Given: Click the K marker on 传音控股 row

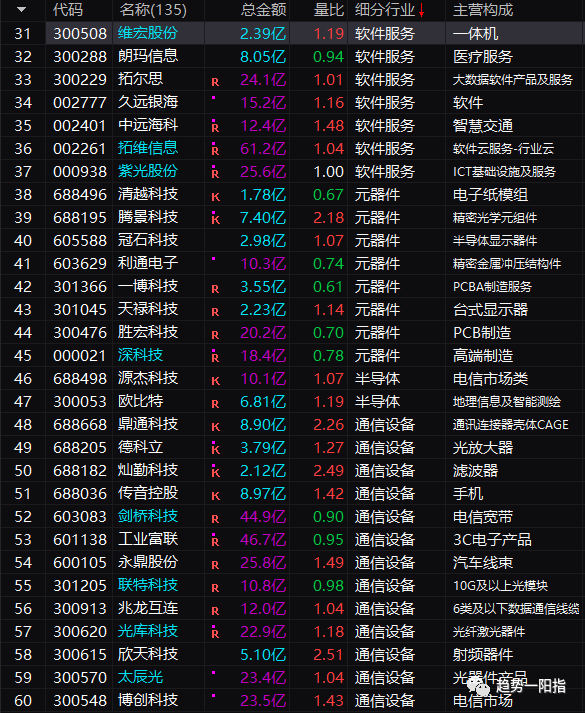Looking at the screenshot, I should pyautogui.click(x=215, y=496).
